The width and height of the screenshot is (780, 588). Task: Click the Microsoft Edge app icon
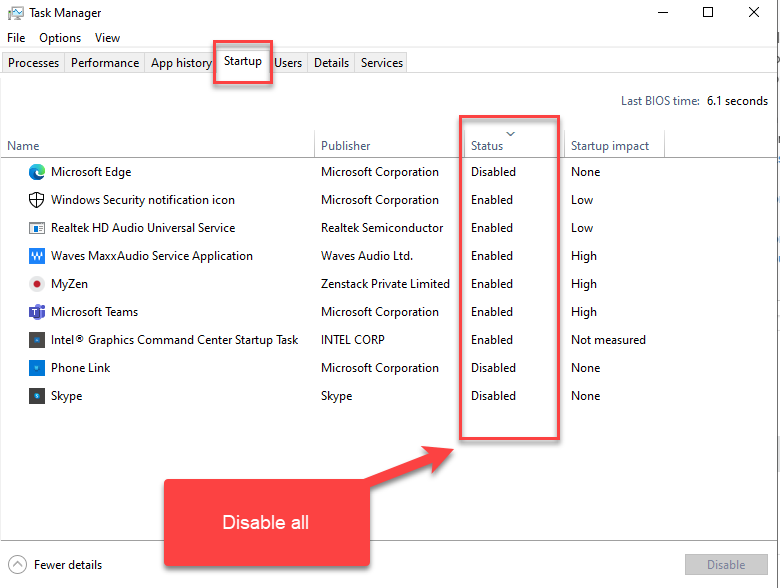pos(37,172)
